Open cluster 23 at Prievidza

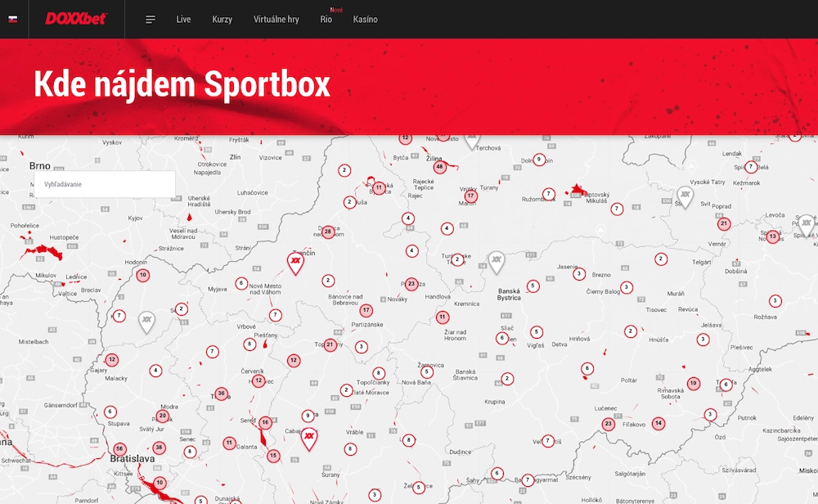[x=411, y=284]
